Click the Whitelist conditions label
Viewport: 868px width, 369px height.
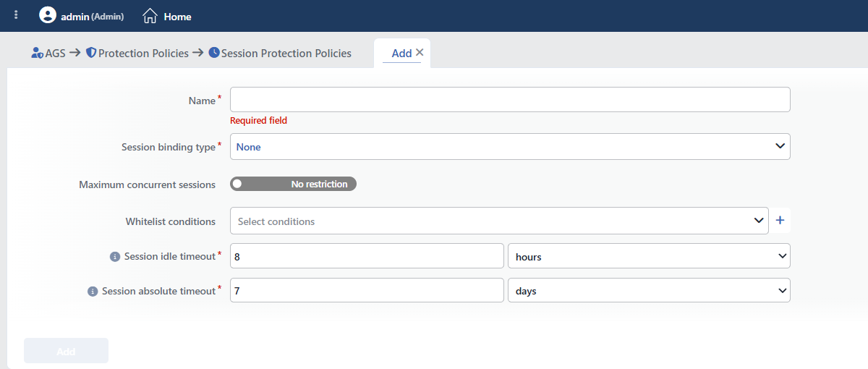(170, 221)
